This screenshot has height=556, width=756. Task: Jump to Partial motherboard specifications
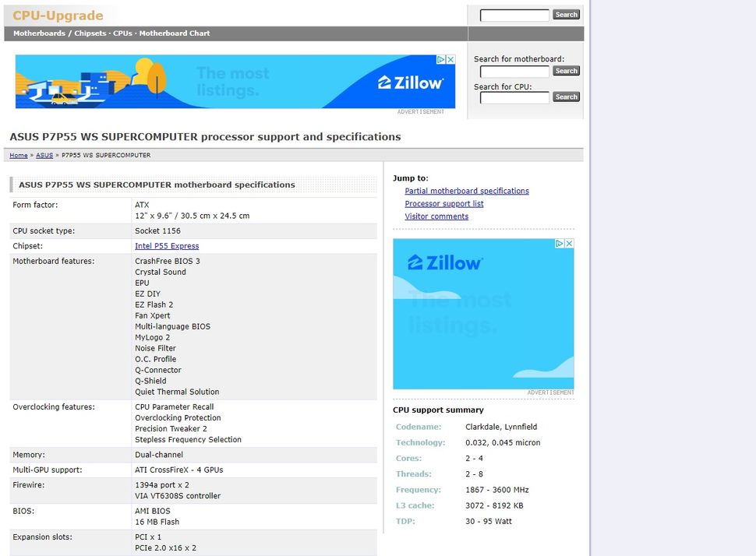point(467,191)
